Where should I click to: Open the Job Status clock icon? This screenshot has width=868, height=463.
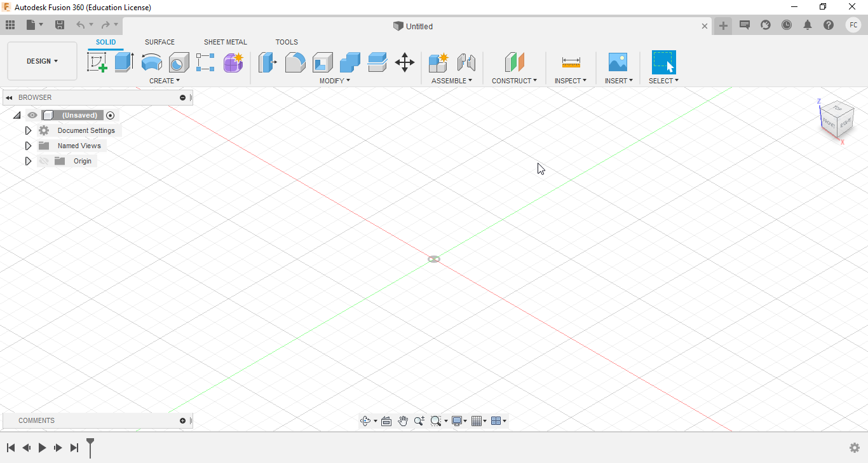tap(787, 25)
